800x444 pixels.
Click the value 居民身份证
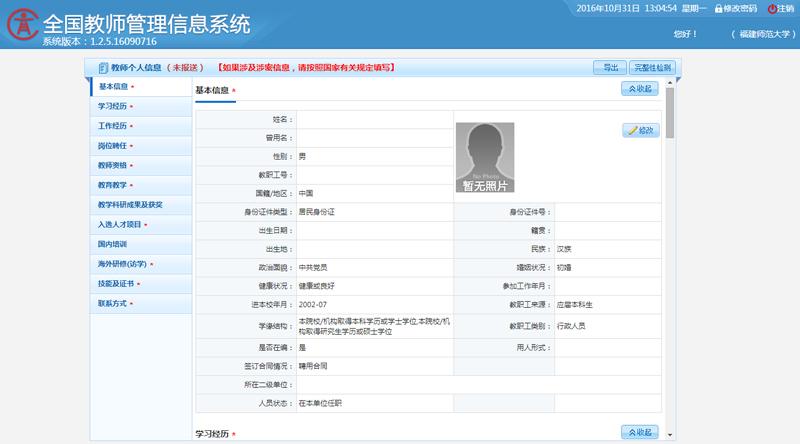[x=316, y=212]
